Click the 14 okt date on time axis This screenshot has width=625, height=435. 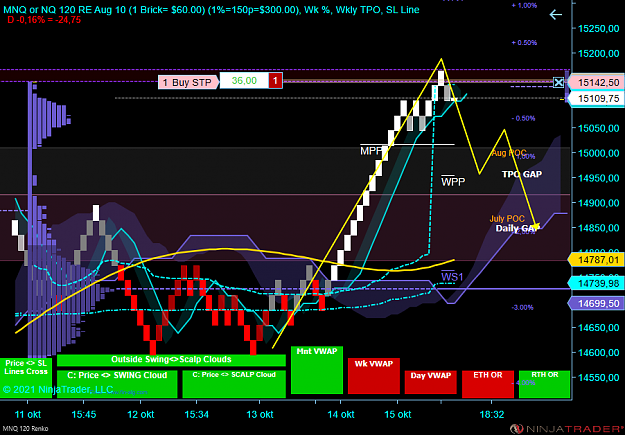tap(341, 414)
